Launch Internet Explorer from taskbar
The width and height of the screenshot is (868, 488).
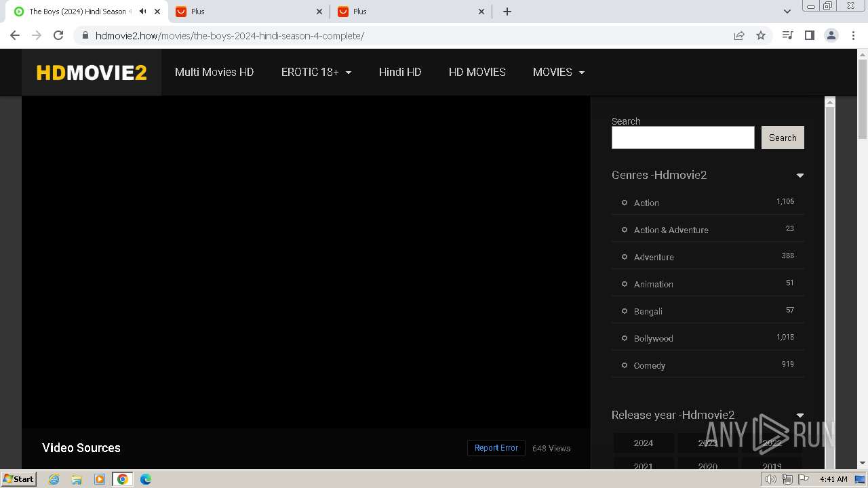(x=54, y=479)
